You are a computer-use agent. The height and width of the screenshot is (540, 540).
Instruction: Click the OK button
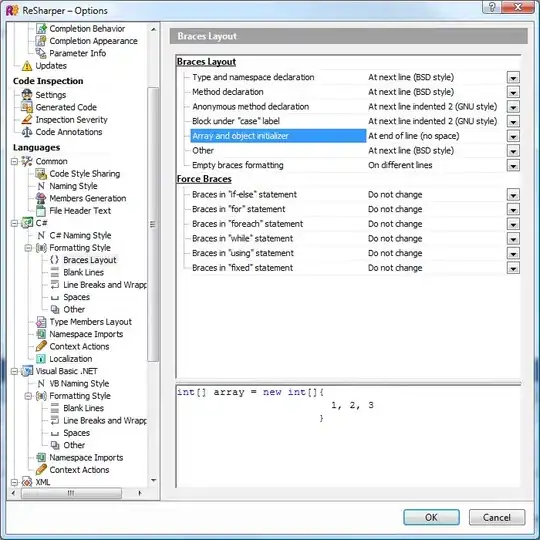(431, 517)
